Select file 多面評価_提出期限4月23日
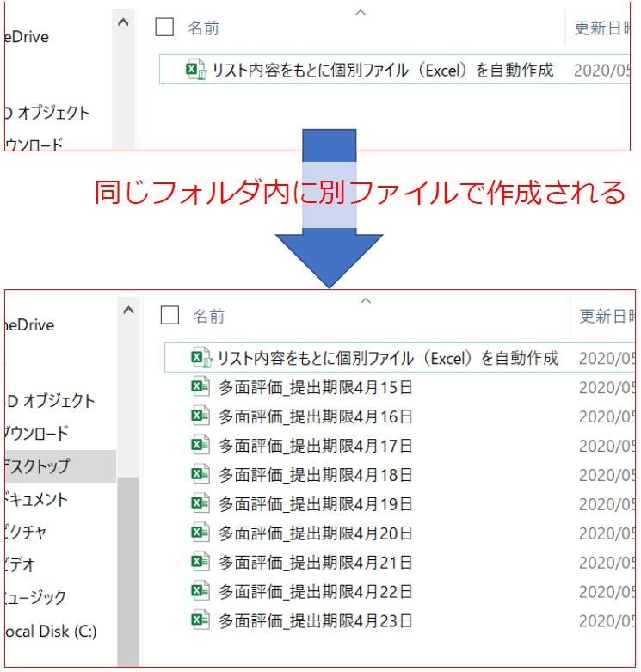 pyautogui.click(x=316, y=620)
